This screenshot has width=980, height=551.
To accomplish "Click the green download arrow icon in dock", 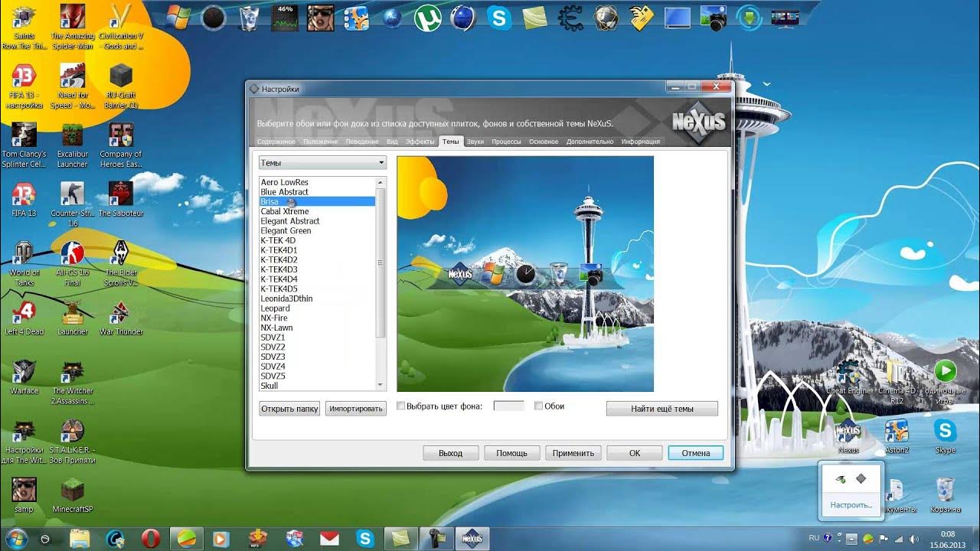I will click(749, 18).
